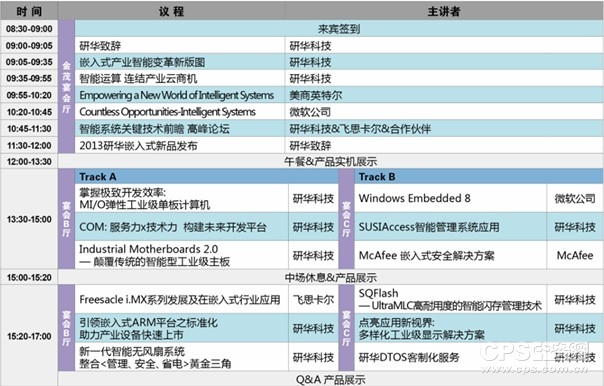This screenshot has width=604, height=386.
Task: Click the 午餐&产品实机展示 row
Action: point(331,161)
